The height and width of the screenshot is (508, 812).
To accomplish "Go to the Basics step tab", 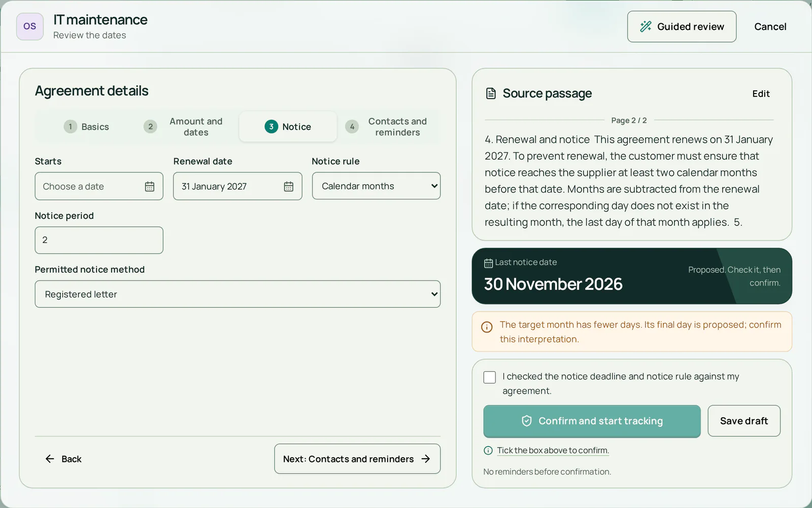I will click(86, 126).
